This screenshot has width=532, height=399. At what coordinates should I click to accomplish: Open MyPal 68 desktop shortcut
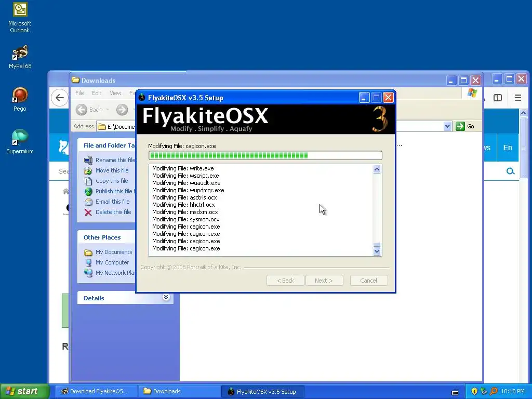(x=20, y=57)
